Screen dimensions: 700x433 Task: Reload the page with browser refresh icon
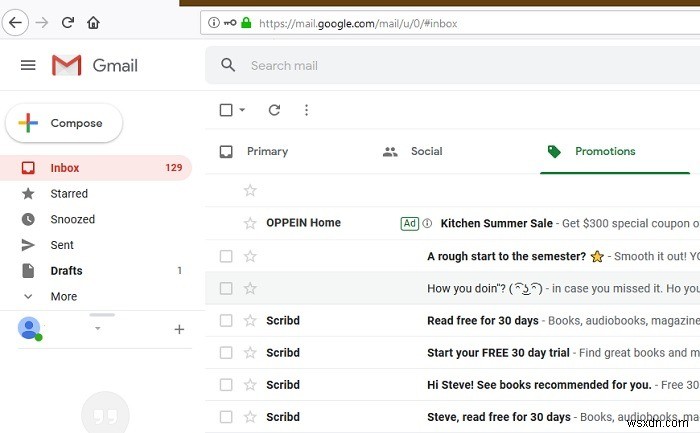pos(68,22)
